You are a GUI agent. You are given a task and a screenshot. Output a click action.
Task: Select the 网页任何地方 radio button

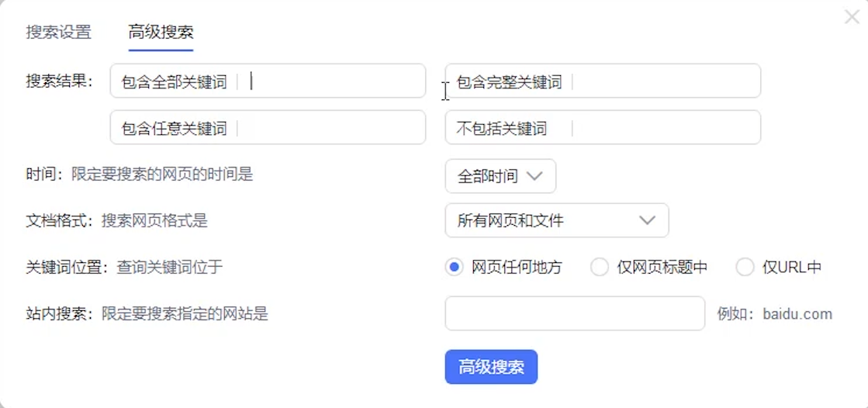click(x=455, y=268)
